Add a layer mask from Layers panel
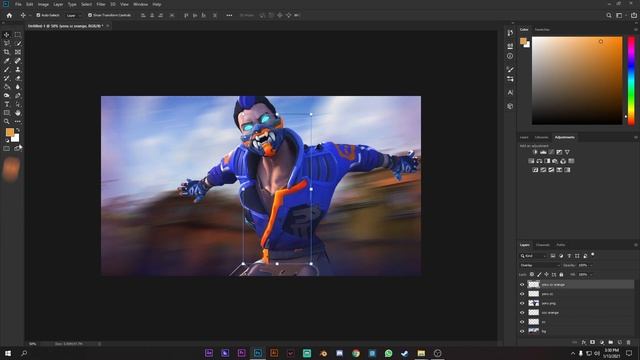The width and height of the screenshot is (640, 360). (x=593, y=342)
